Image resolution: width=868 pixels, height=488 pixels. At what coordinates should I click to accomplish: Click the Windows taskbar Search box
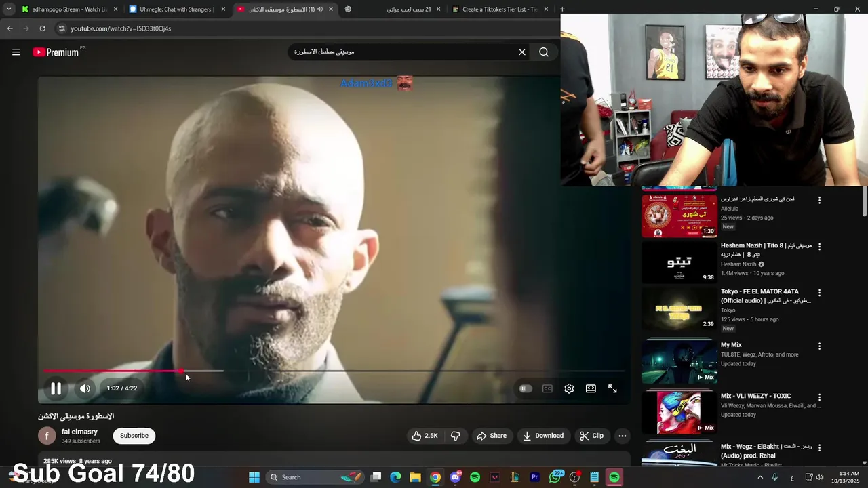(315, 477)
